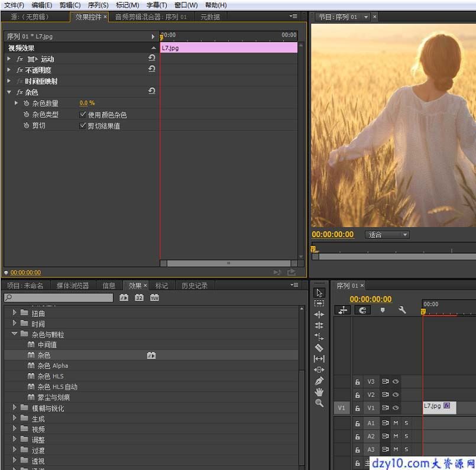The width and height of the screenshot is (476, 470).
Task: Click the program monitor zoom scroll bar
Action: [x=394, y=257]
